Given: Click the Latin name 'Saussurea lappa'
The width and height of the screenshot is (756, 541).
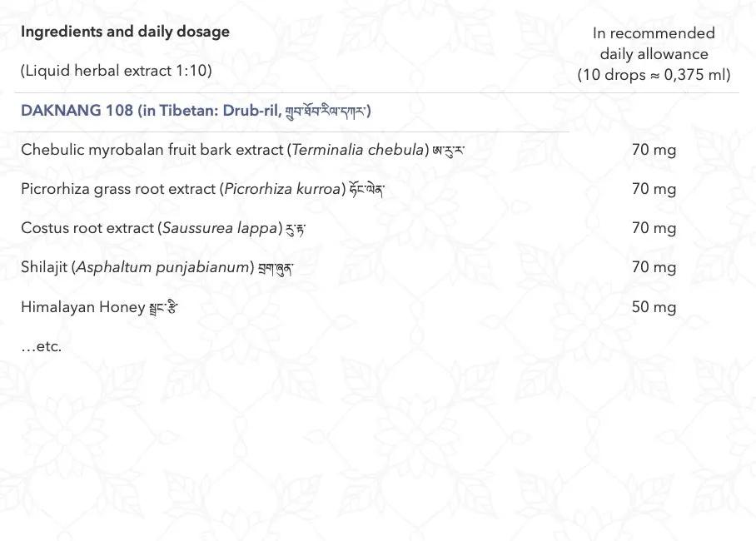Looking at the screenshot, I should pos(219,228).
